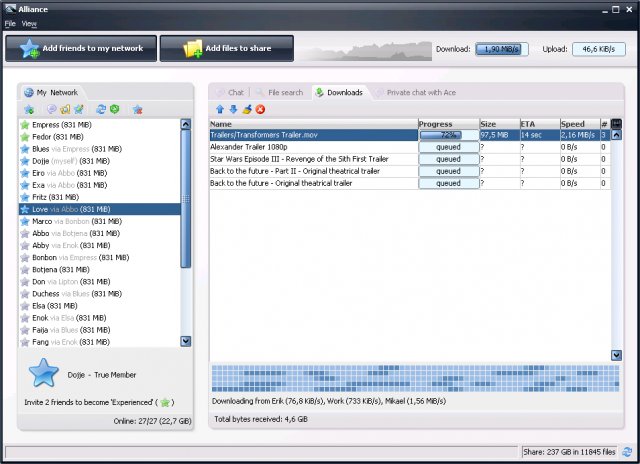This screenshot has height=464, width=640.
Task: Click the remove friend star icon with red mark
Action: coord(138,109)
